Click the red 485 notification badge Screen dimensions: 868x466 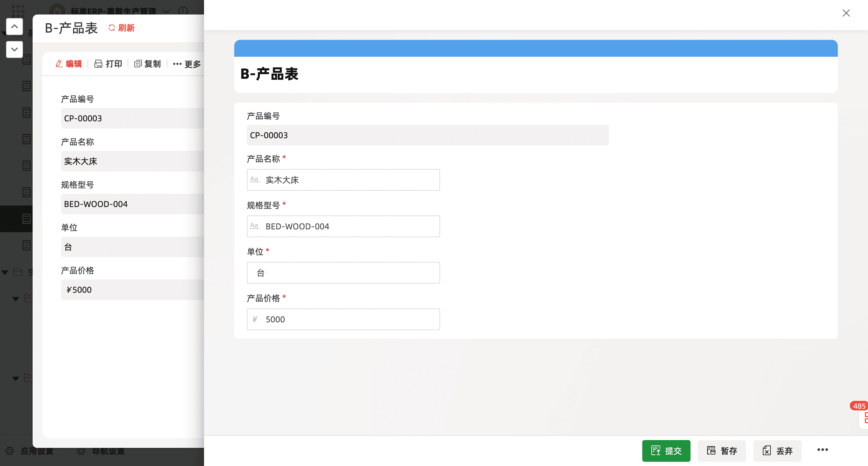click(x=858, y=406)
